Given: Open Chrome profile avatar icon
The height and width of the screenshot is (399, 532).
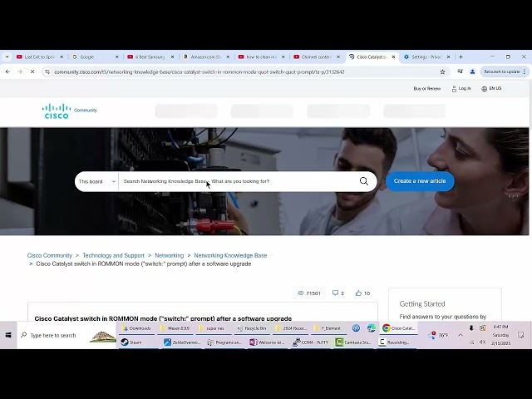Looking at the screenshot, I should click(x=472, y=71).
